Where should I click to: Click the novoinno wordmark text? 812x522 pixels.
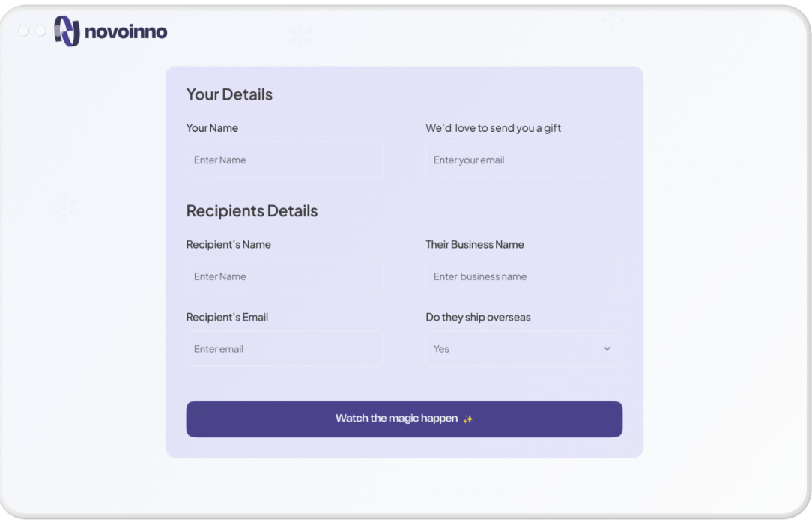coord(126,32)
